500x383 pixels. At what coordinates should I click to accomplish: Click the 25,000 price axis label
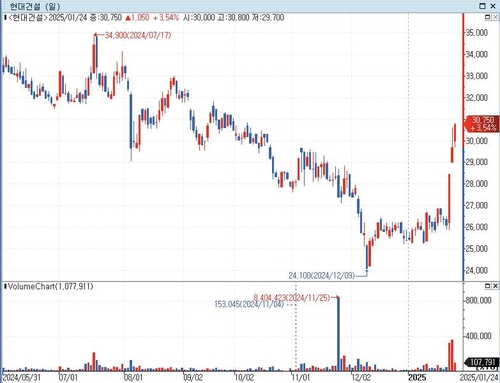(476, 249)
